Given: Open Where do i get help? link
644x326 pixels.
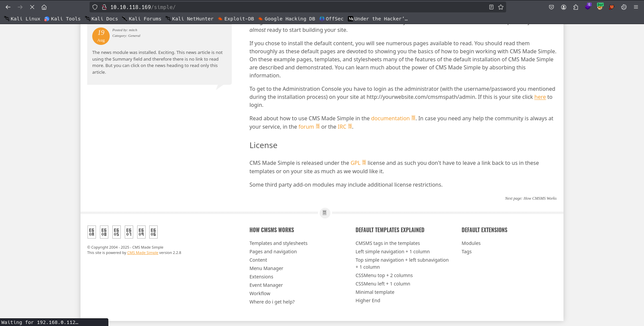Looking at the screenshot, I should 272,302.
